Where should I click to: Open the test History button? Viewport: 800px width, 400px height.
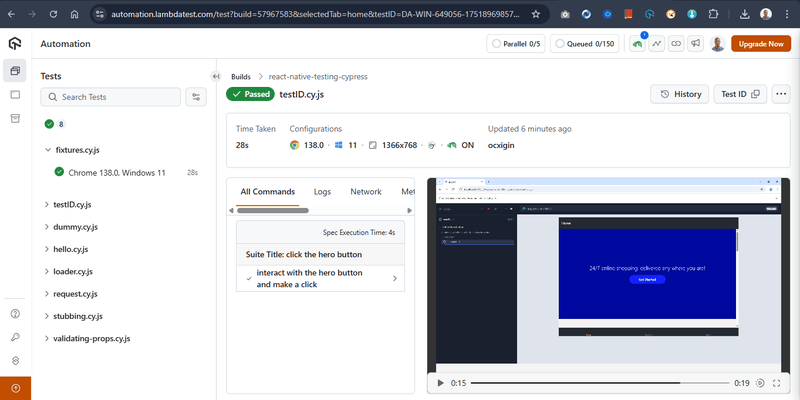click(x=678, y=94)
